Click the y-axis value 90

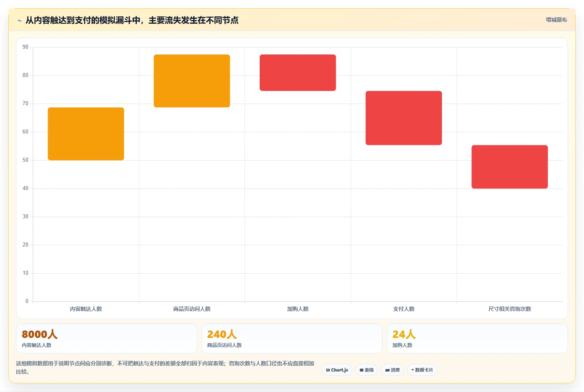coord(25,47)
